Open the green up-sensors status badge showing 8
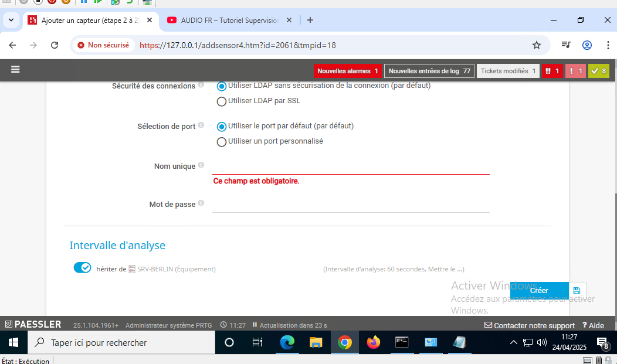 click(599, 71)
